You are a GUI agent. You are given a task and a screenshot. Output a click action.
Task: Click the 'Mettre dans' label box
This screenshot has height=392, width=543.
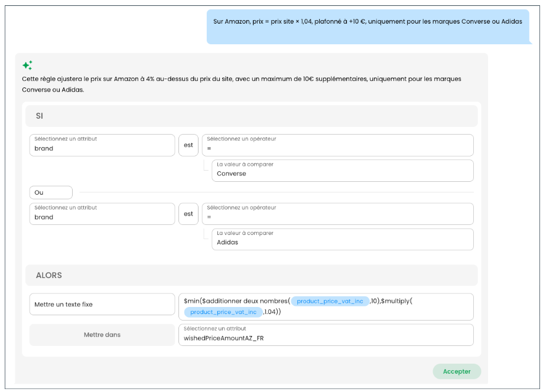click(102, 335)
